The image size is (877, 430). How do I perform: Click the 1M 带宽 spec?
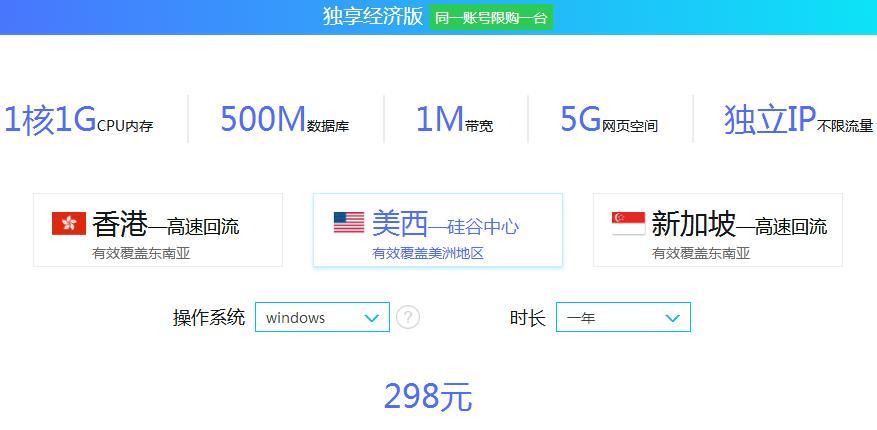455,120
